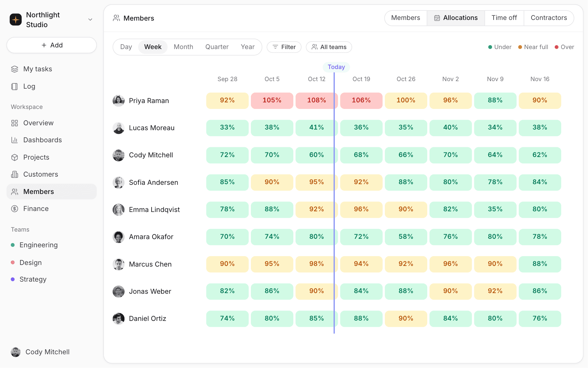
Task: Click Priya Raman's 108% Oct 12 cell
Action: [317, 101]
